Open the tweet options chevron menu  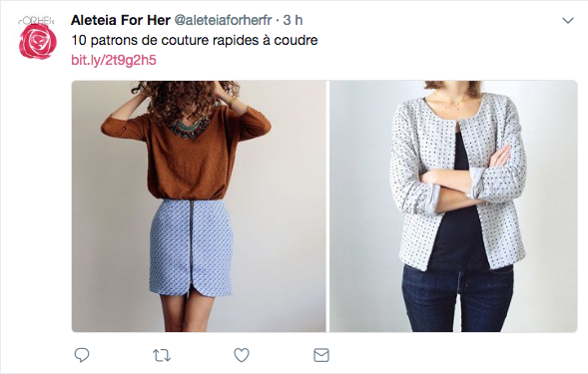(x=568, y=21)
